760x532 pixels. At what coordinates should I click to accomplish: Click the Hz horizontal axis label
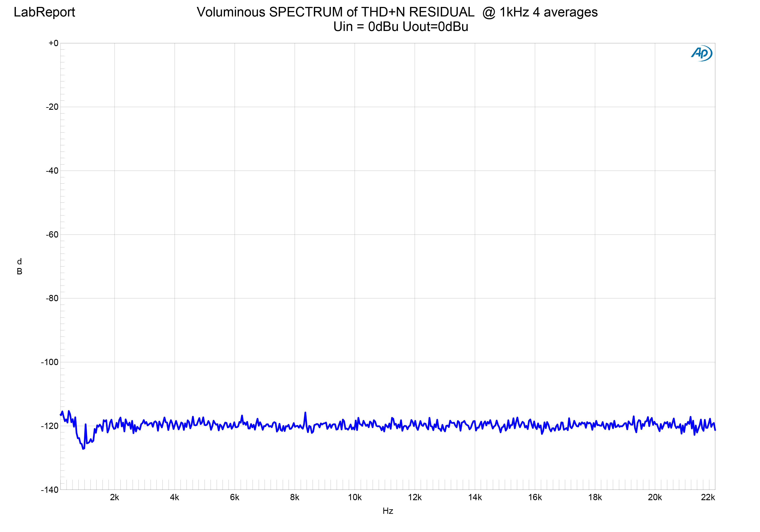[388, 511]
